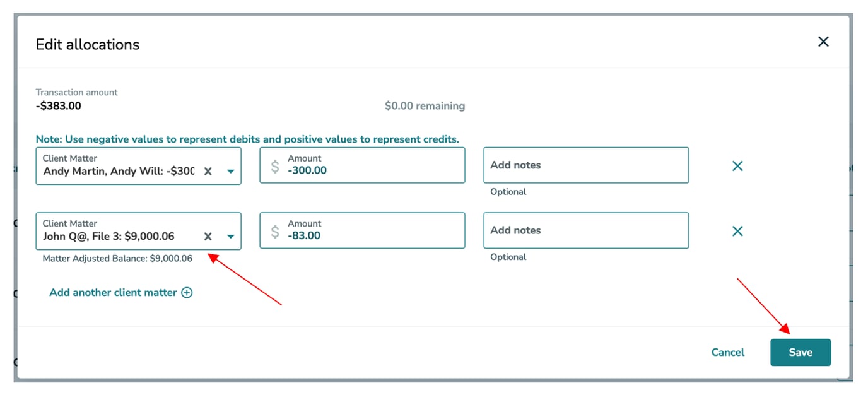Click the first Add notes field

(585, 165)
